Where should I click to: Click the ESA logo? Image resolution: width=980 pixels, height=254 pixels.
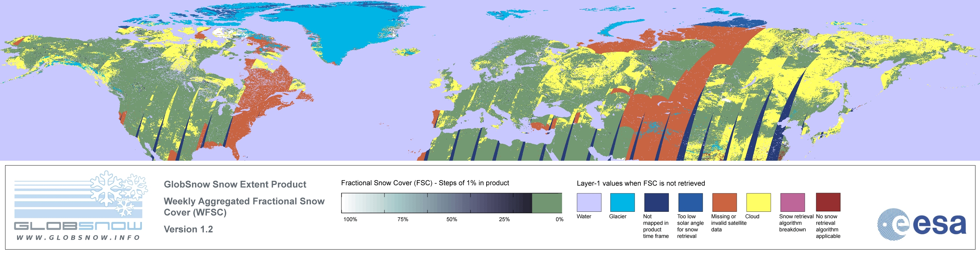coord(921,224)
